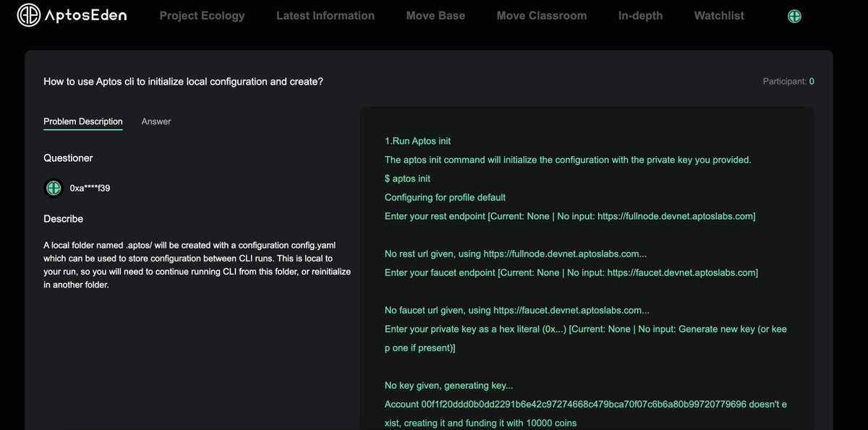Screen dimensions: 868x430
Task: Go to Latest Information
Action: (x=325, y=15)
